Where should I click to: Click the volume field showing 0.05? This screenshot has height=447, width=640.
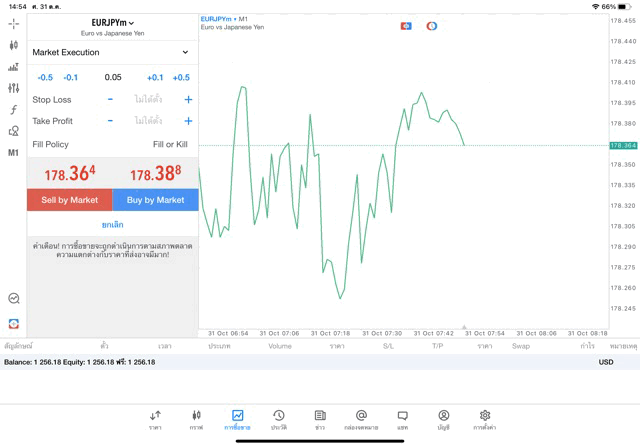click(112, 77)
